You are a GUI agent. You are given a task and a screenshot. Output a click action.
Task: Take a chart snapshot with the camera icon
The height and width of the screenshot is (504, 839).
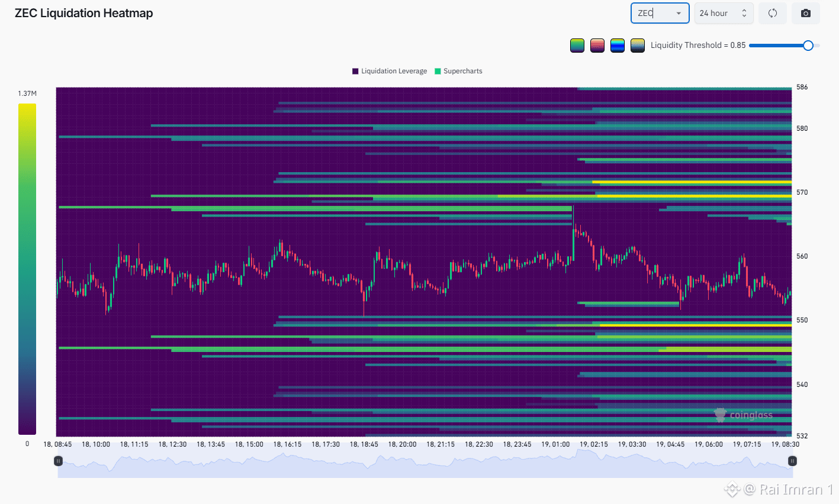tap(806, 13)
